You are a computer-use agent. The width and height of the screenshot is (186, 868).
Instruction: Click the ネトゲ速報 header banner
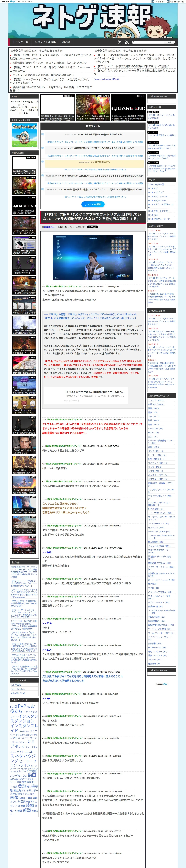93,21
